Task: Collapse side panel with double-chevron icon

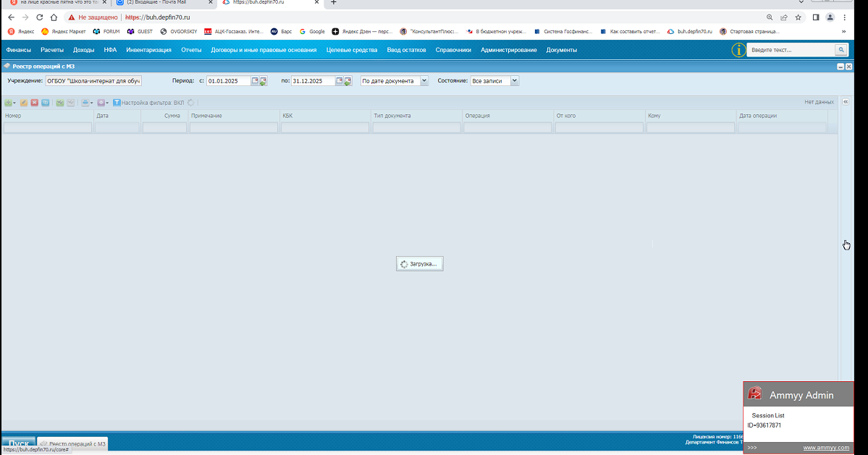Action: pos(846,102)
